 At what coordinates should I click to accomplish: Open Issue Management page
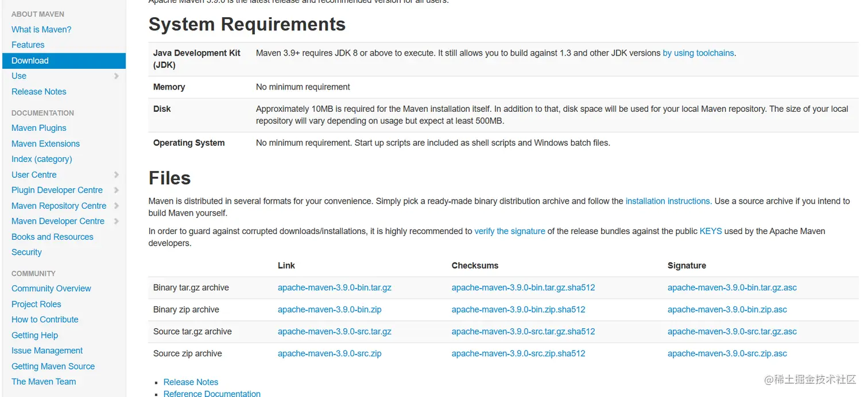tap(47, 351)
